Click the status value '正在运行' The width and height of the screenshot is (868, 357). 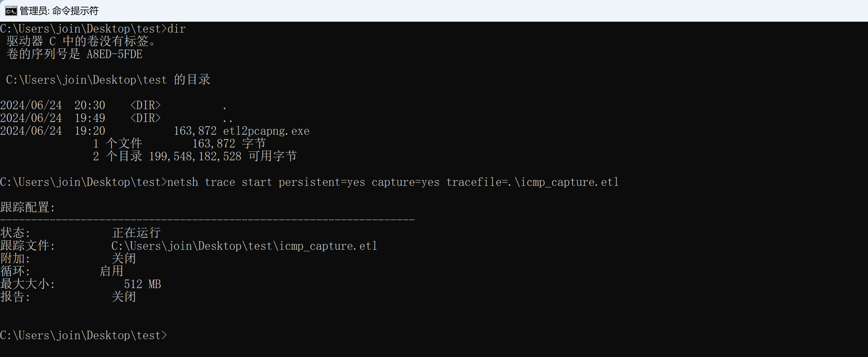tap(136, 233)
